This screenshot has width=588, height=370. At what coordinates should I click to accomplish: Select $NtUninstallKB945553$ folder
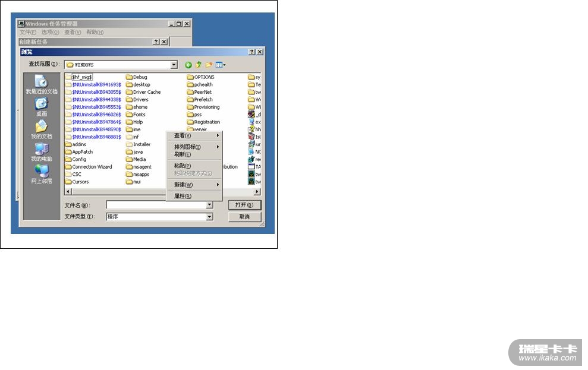[93, 107]
